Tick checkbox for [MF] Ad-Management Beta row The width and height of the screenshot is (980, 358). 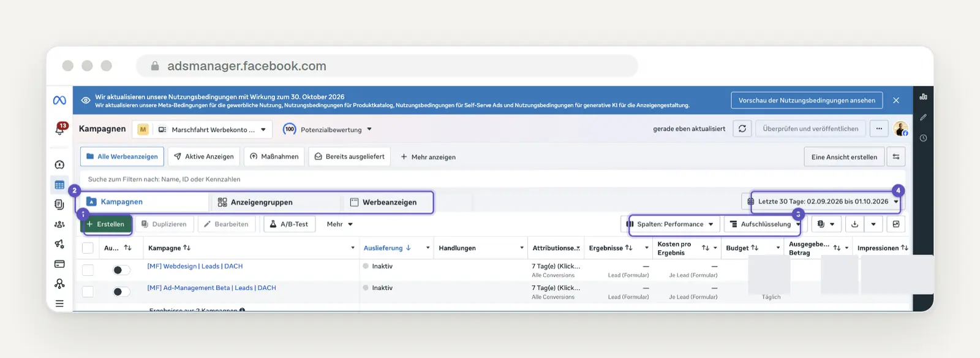click(88, 291)
